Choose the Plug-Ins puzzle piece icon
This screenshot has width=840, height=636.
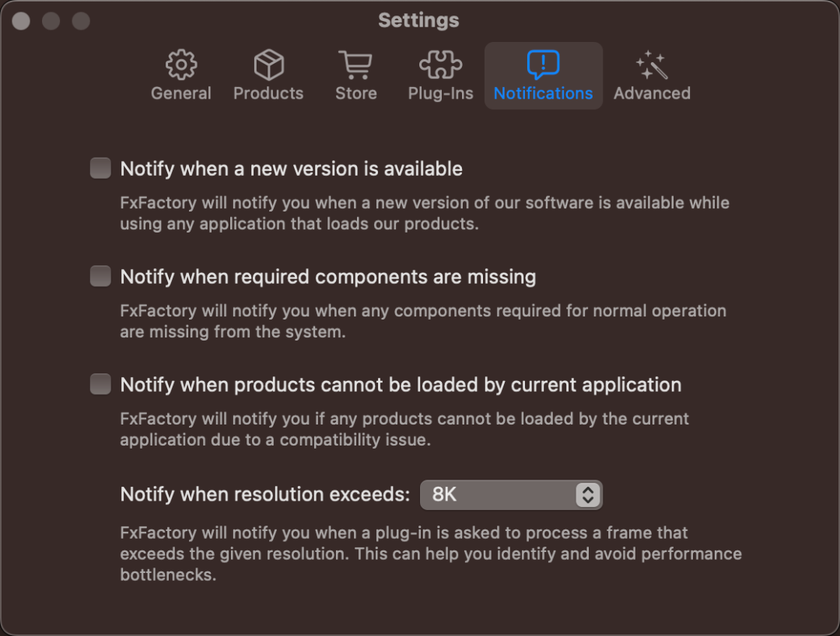click(x=440, y=65)
